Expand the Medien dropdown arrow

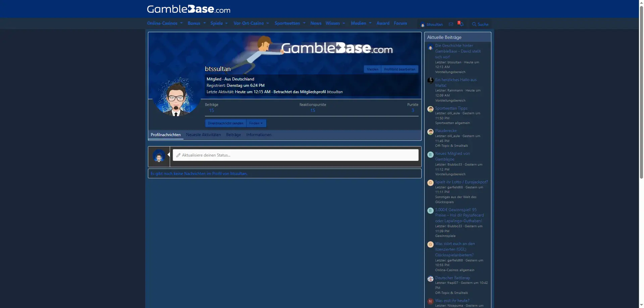coord(370,23)
